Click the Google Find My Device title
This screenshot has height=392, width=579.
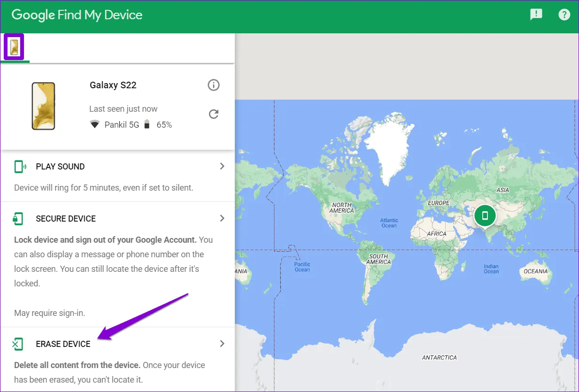click(x=77, y=15)
